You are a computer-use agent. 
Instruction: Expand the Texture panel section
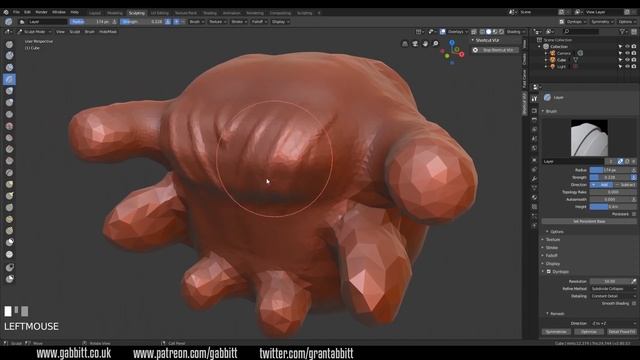552,240
